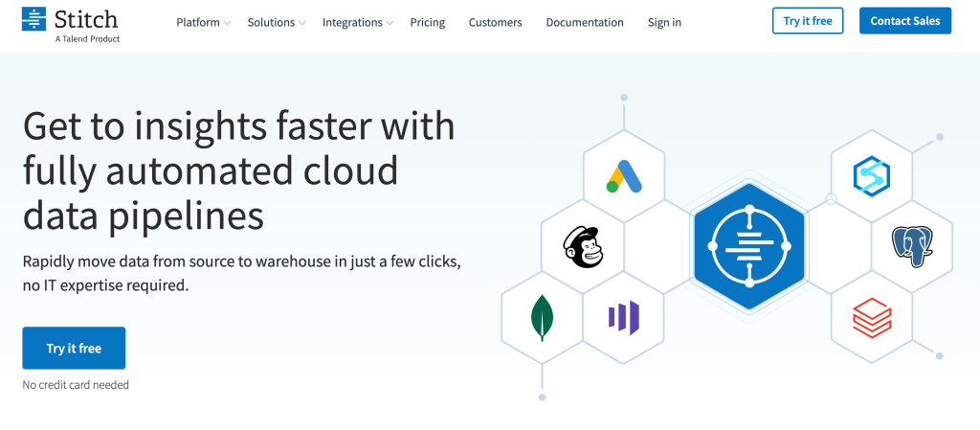Open the Customers page

coord(495,22)
